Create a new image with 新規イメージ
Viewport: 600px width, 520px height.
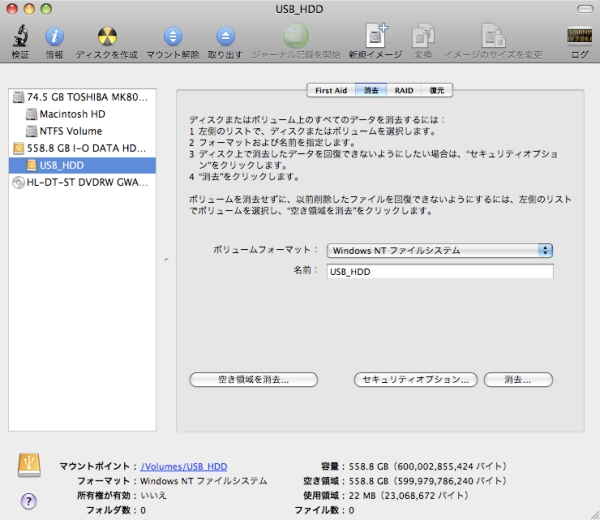coord(376,37)
